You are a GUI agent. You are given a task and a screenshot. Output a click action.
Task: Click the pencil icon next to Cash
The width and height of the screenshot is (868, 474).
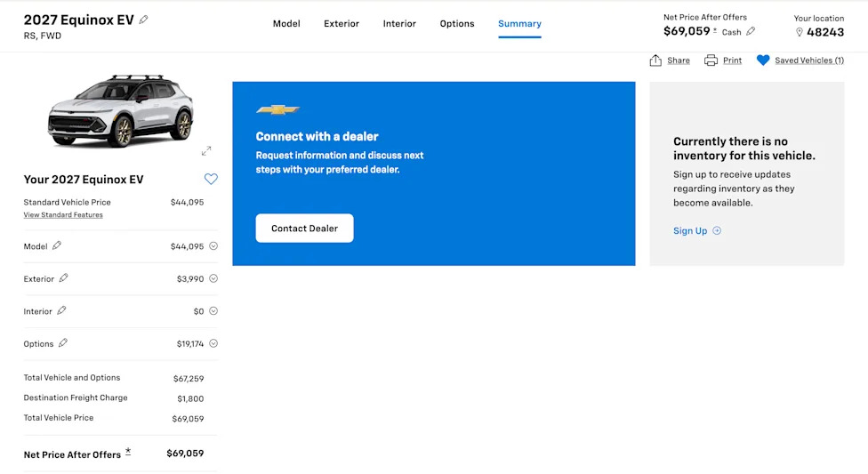pyautogui.click(x=751, y=31)
